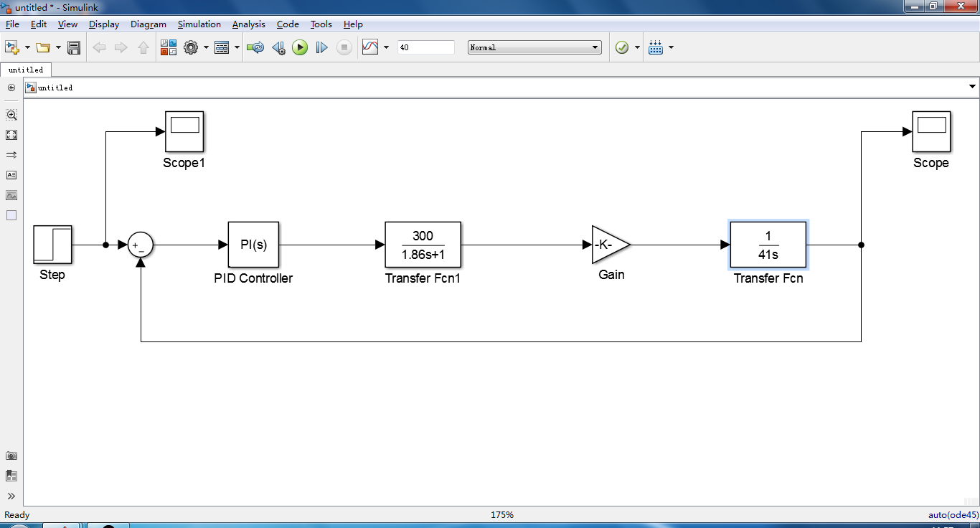
Task: Select the PID Controller block
Action: [253, 245]
